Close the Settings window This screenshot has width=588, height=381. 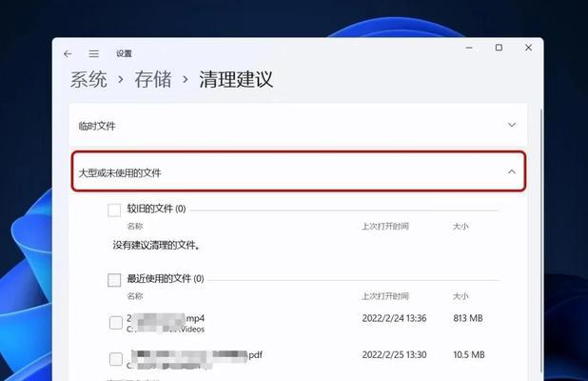528,48
